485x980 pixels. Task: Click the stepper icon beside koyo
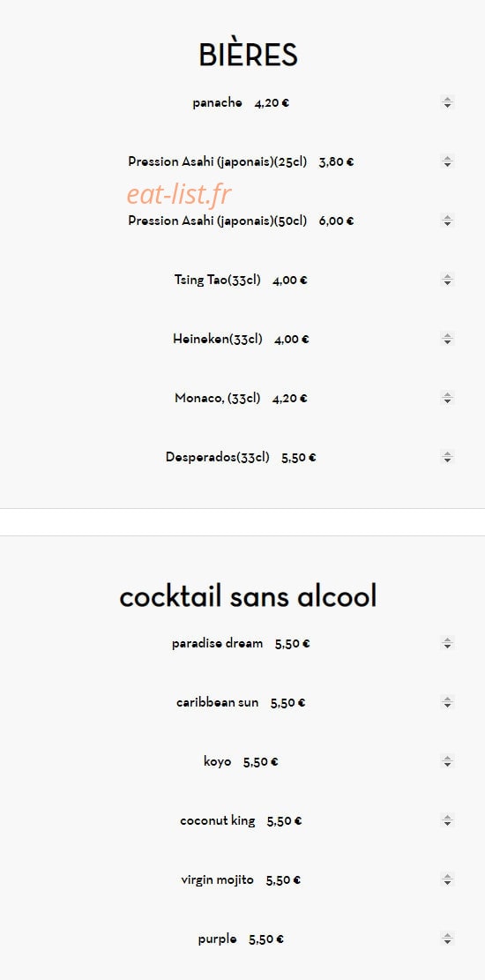447,761
